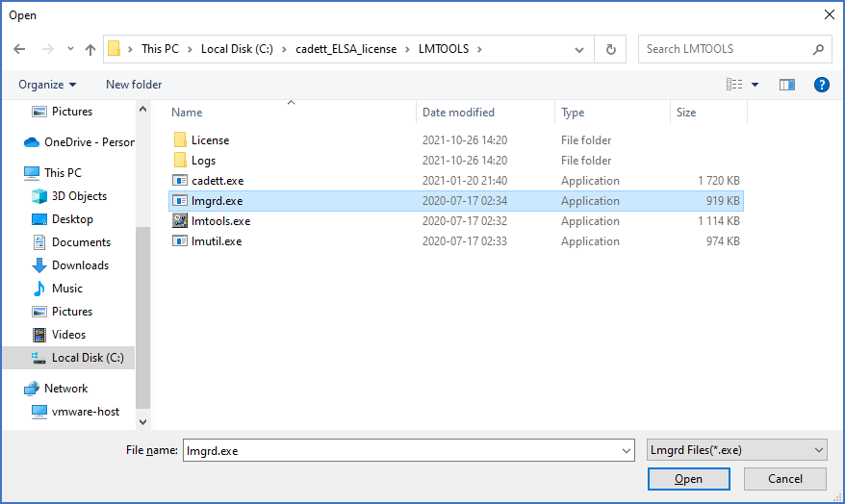Open 3D Objects in the sidebar
The height and width of the screenshot is (504, 845).
[69, 196]
